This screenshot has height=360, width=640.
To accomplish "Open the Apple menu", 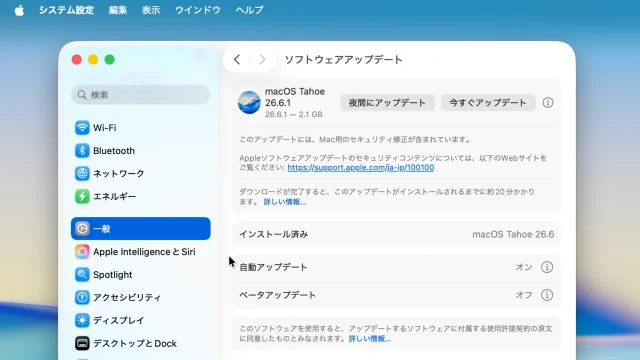I will pyautogui.click(x=19, y=10).
